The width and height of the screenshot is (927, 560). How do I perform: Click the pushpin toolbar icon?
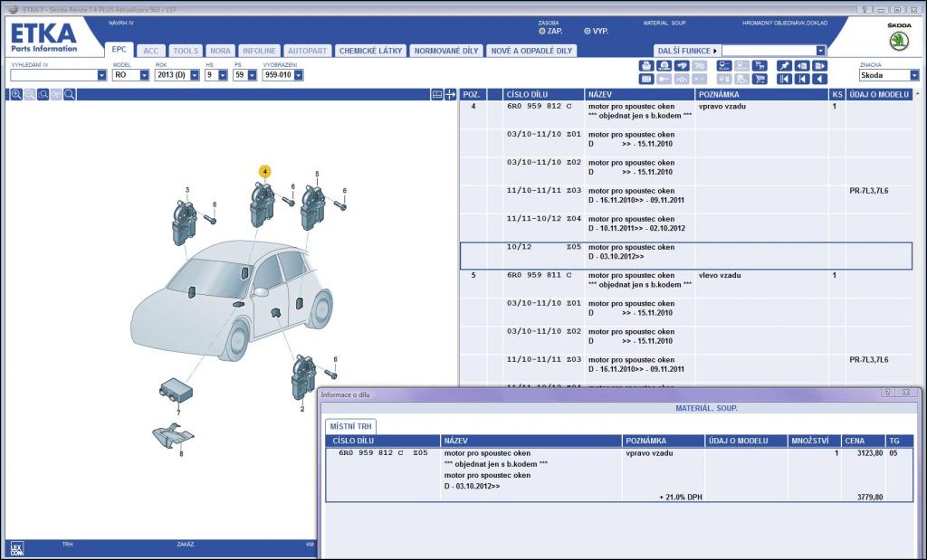pyautogui.click(x=785, y=65)
